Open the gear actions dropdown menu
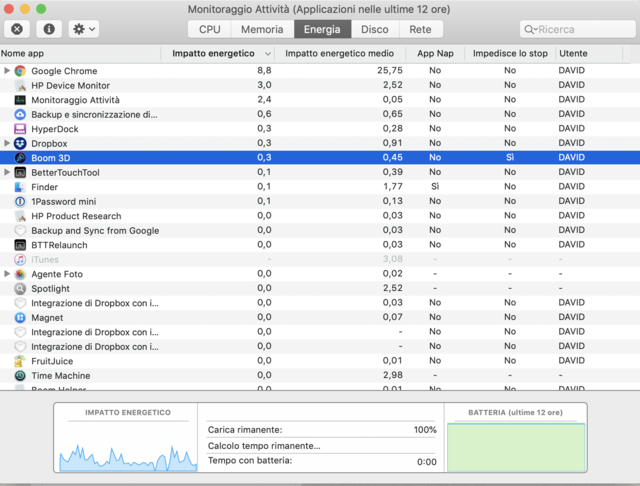 click(x=84, y=29)
